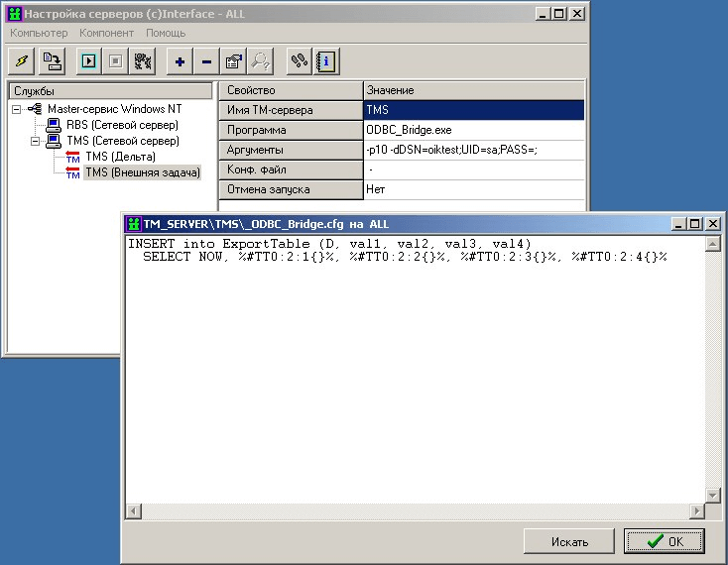Click the blue plus add icon
Screen dimensions: 728x565
tap(180, 61)
